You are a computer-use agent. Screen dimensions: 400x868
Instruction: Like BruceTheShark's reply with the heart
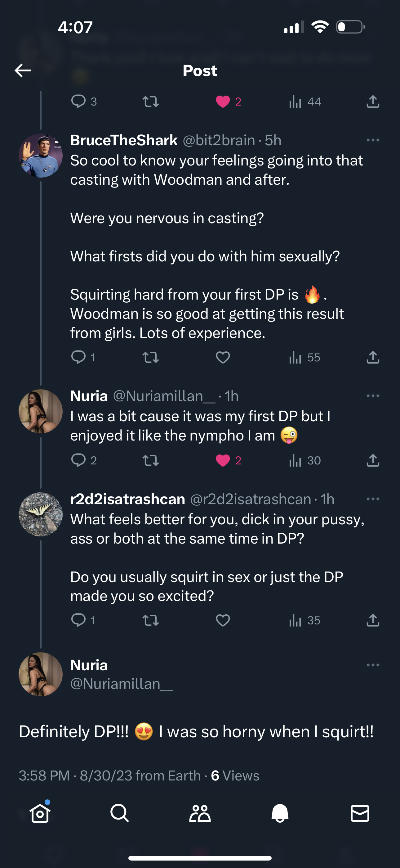223,357
